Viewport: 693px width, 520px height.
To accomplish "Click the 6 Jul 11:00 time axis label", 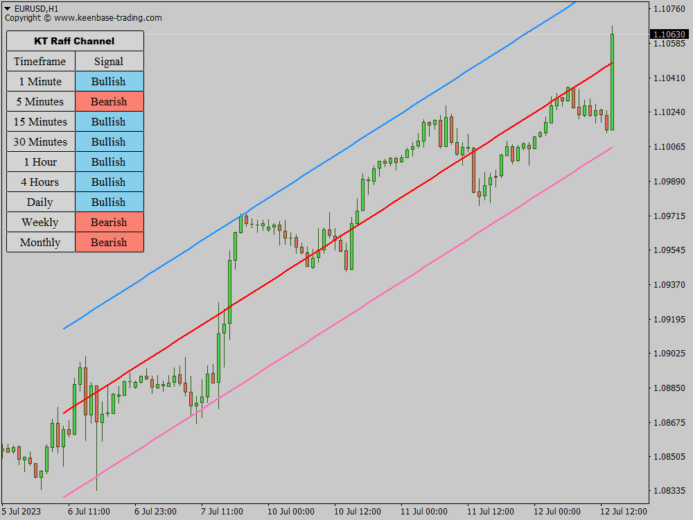I will click(x=89, y=512).
